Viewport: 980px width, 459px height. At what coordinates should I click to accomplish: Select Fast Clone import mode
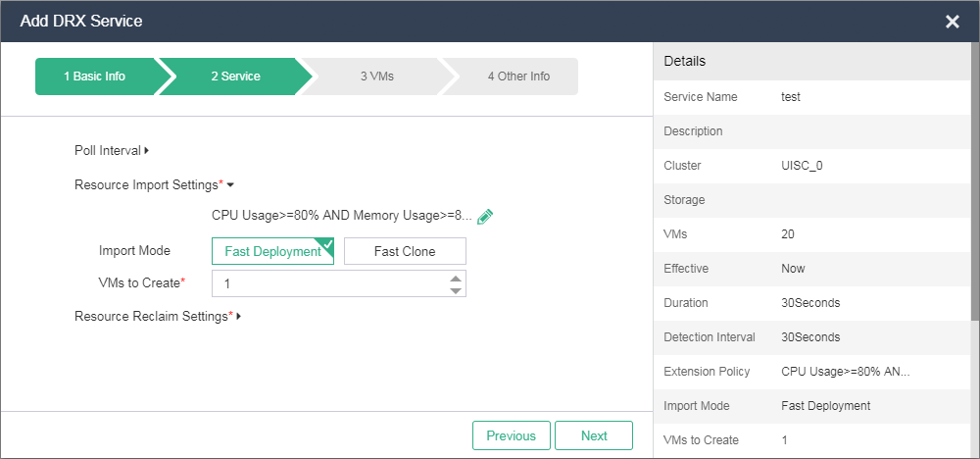pos(405,251)
